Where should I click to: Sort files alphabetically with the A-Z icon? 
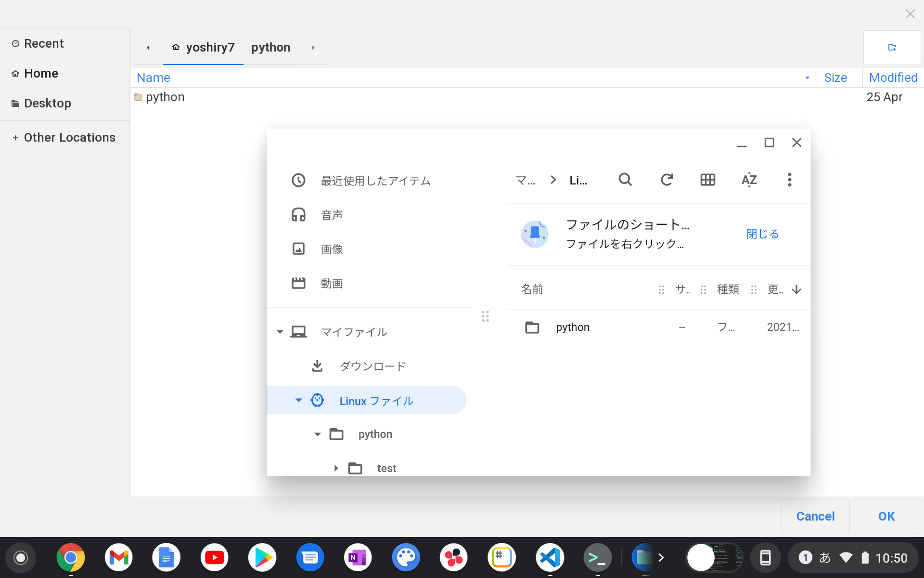tap(749, 180)
